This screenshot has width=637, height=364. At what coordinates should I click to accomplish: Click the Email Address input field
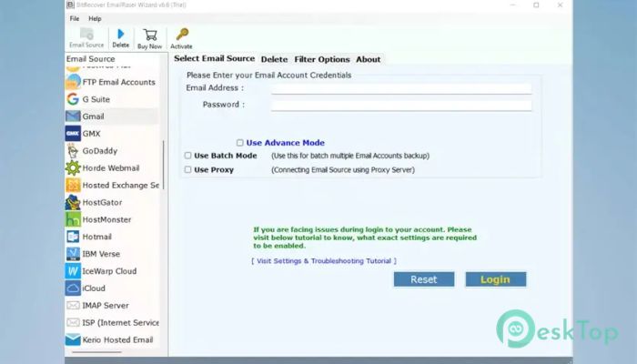click(401, 88)
